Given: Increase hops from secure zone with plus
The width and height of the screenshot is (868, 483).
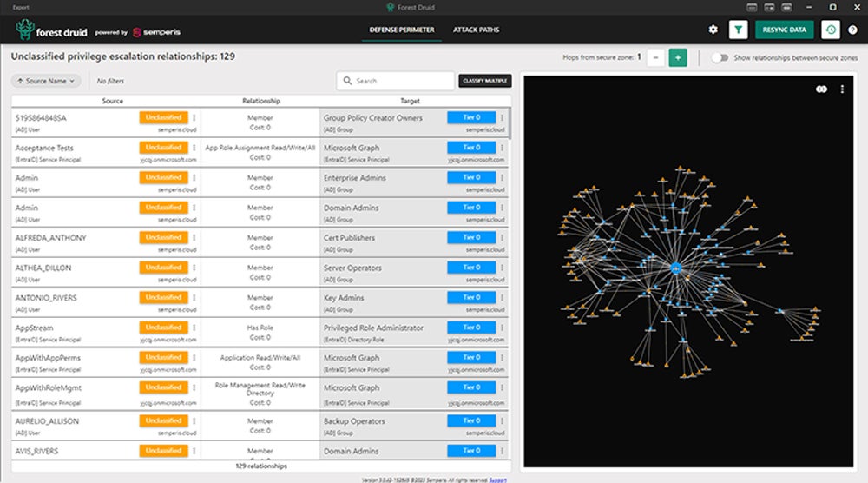Looking at the screenshot, I should click(677, 58).
